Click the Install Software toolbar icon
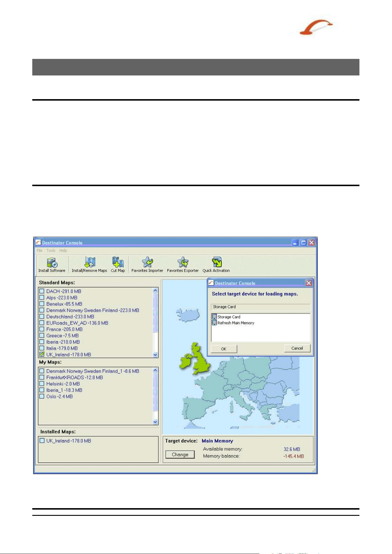The image size is (392, 554). tap(52, 265)
